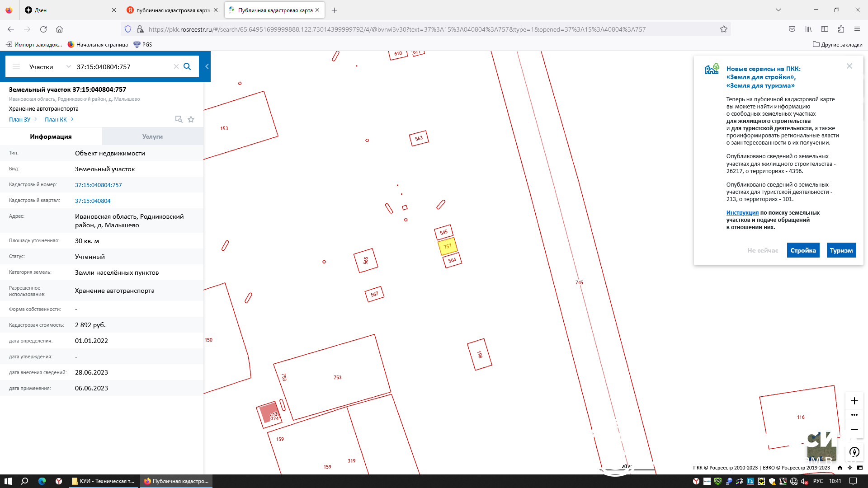Open the Firefox tab list dropdown arrow
868x488 pixels.
[778, 10]
